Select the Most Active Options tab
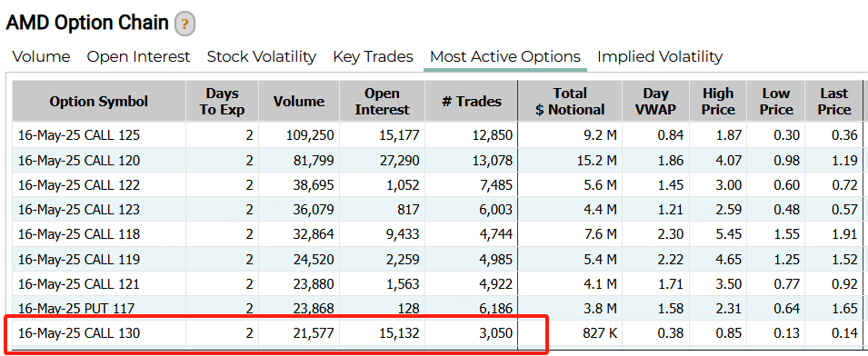The width and height of the screenshot is (868, 356). pyautogui.click(x=504, y=56)
